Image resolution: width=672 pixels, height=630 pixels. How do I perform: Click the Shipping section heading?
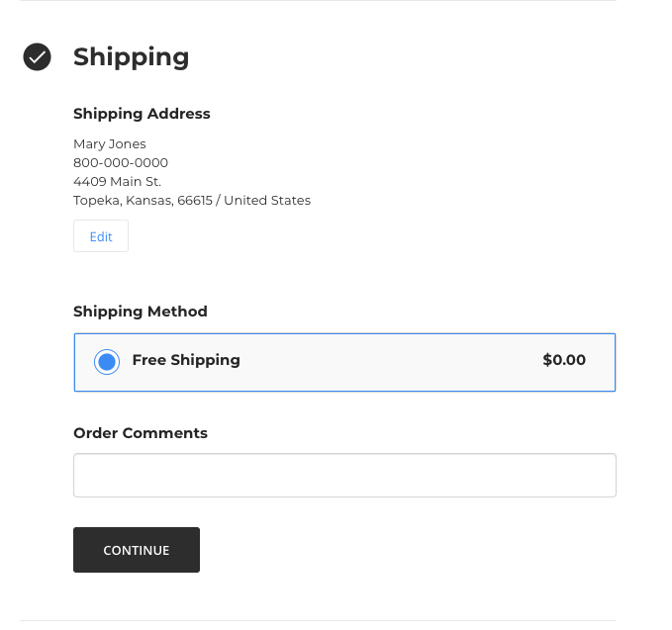click(131, 56)
